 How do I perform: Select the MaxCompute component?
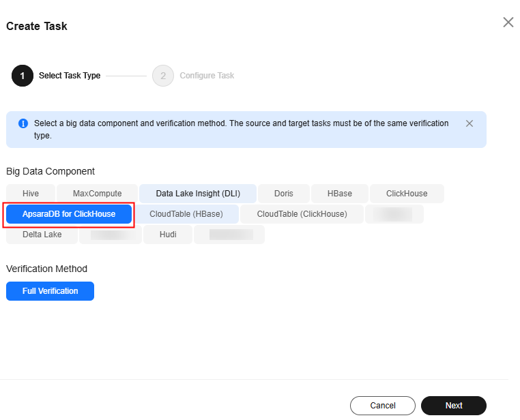97,194
